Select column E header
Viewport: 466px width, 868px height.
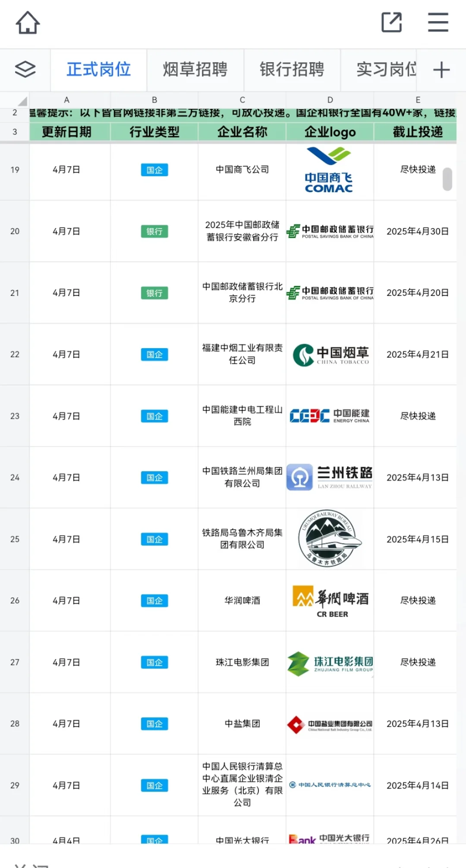tap(418, 100)
